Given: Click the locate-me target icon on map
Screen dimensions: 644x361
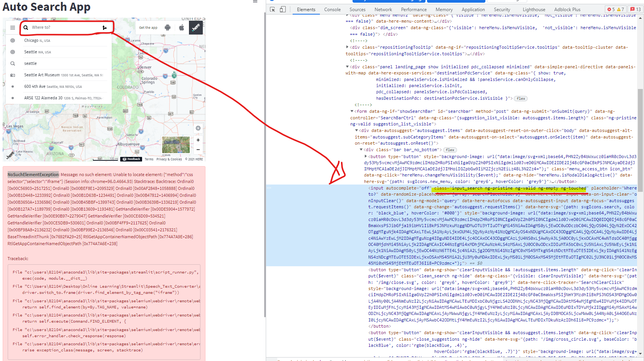Looking at the screenshot, I should (198, 128).
